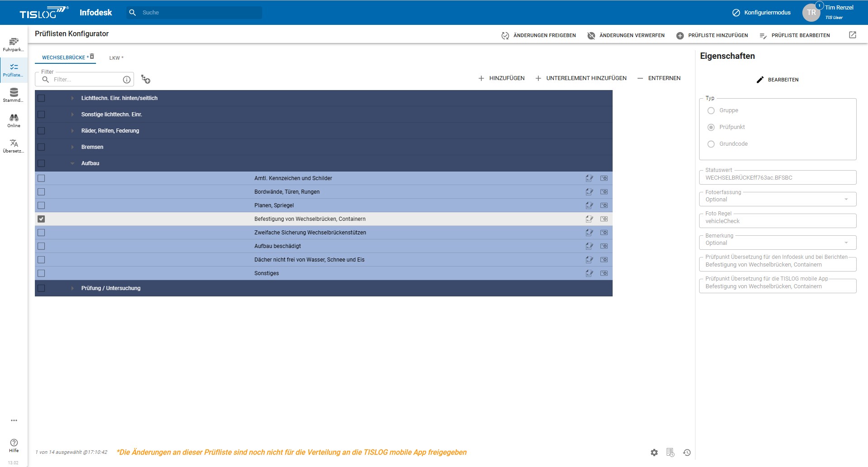Viewport: 868px width, 467px height.
Task: Click photo icon for Planen, Spriegel
Action: (x=604, y=205)
